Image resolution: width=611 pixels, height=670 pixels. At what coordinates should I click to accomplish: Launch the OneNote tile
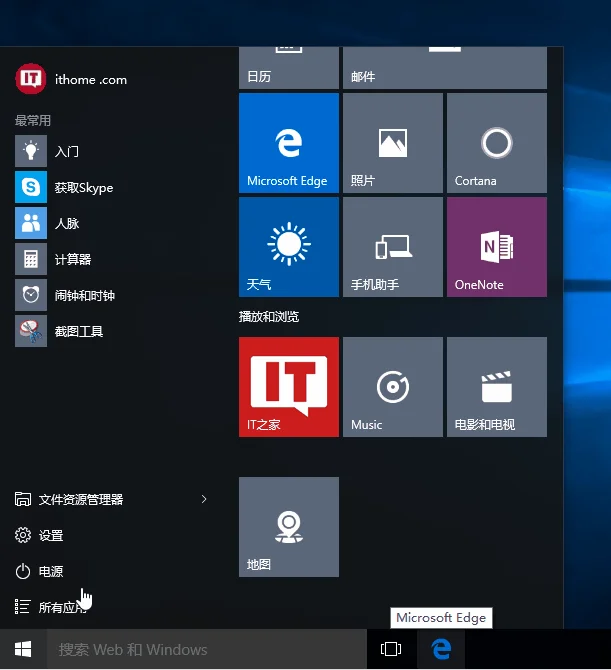point(497,247)
